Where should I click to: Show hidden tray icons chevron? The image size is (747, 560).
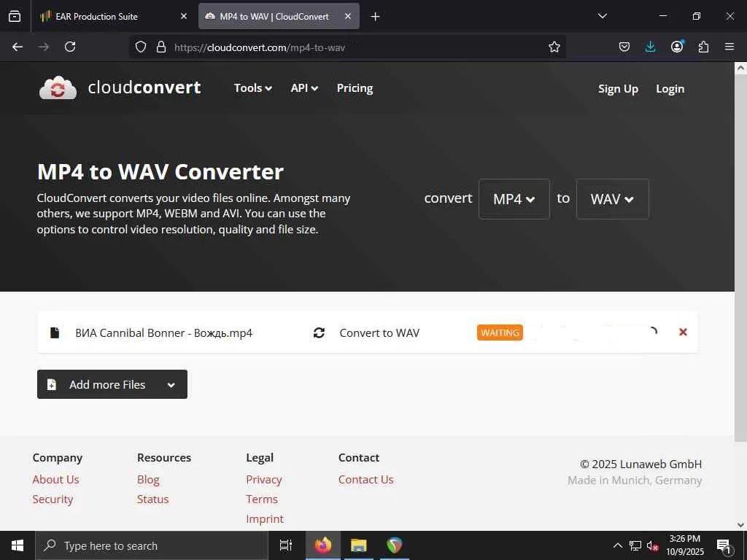coord(617,545)
